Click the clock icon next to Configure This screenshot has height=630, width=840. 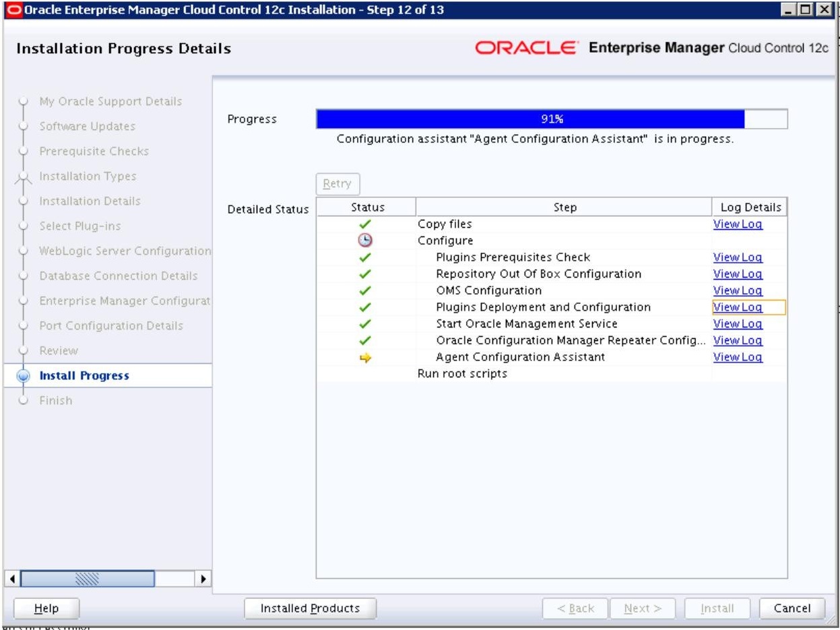point(366,241)
